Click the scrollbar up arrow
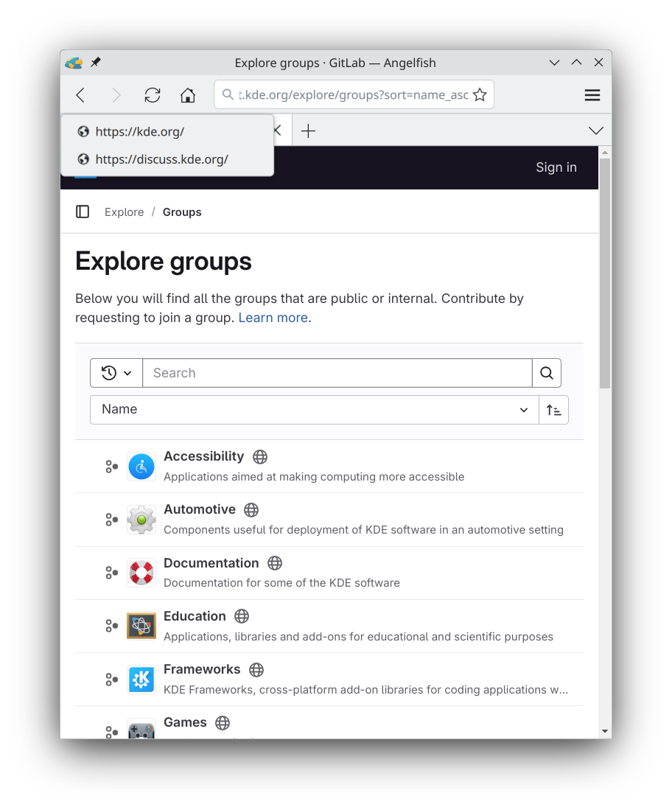This screenshot has width=672, height=810. [x=605, y=153]
